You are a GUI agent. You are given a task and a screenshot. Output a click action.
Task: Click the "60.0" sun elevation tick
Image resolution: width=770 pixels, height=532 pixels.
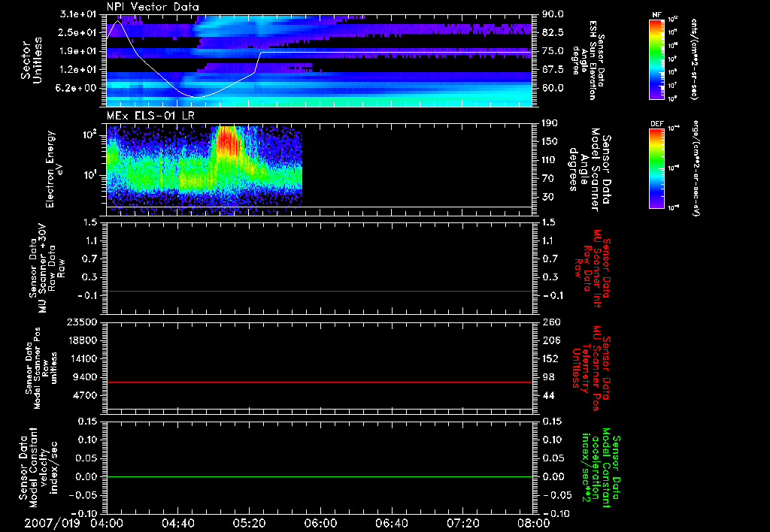pyautogui.click(x=553, y=88)
